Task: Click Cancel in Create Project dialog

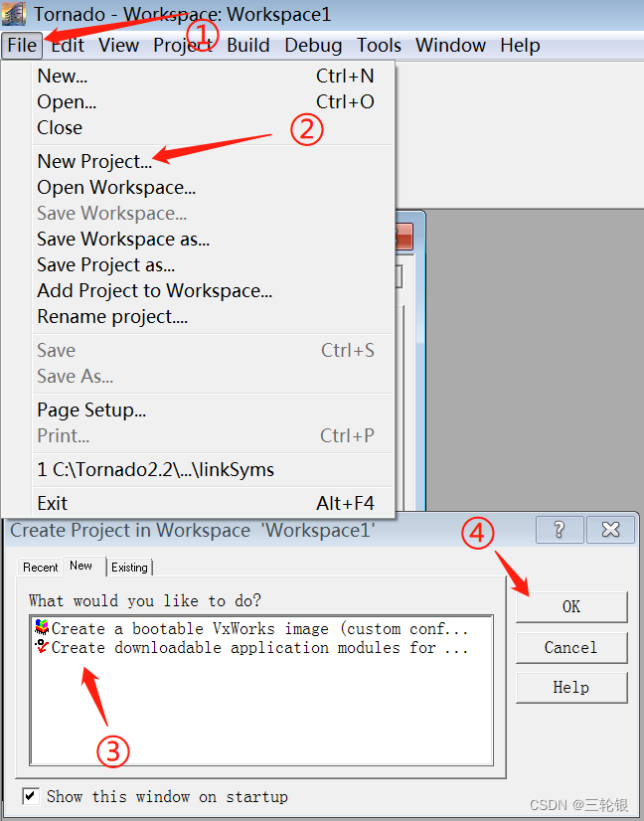Action: (571, 648)
